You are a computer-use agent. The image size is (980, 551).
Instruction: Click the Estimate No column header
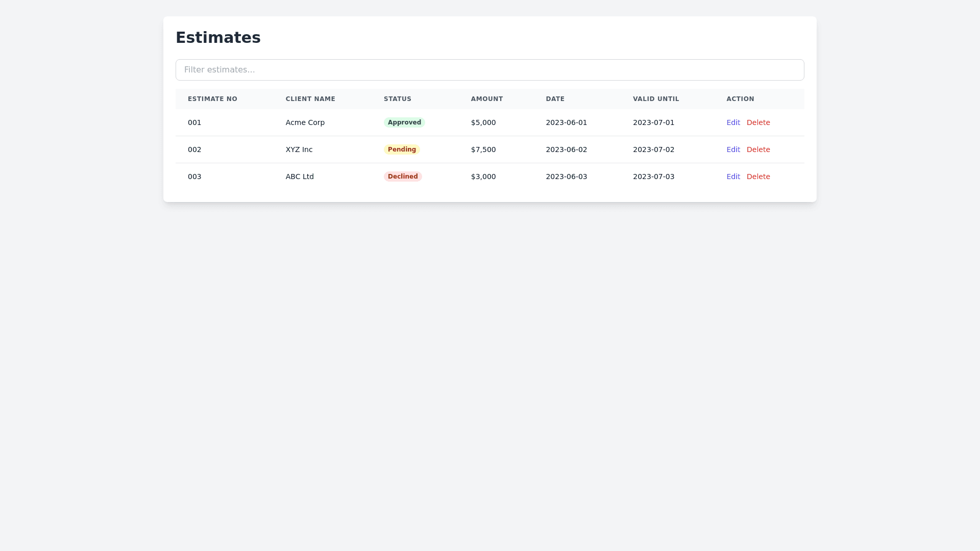tap(212, 99)
